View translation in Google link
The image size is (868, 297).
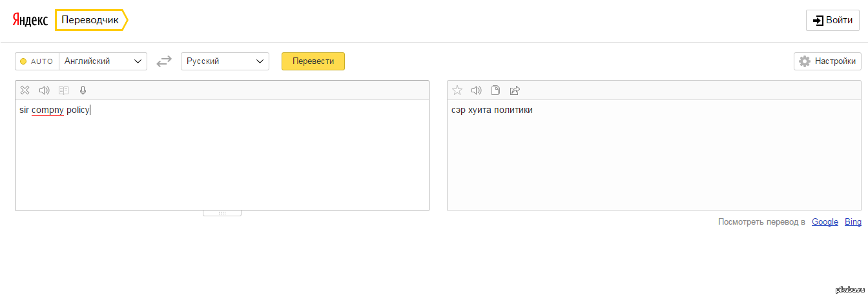[825, 221]
